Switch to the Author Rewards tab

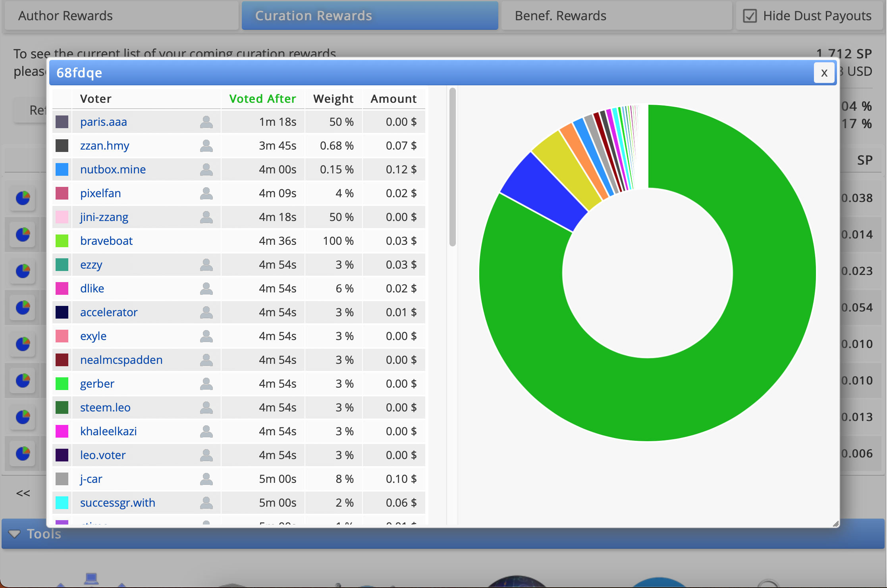pyautogui.click(x=66, y=16)
